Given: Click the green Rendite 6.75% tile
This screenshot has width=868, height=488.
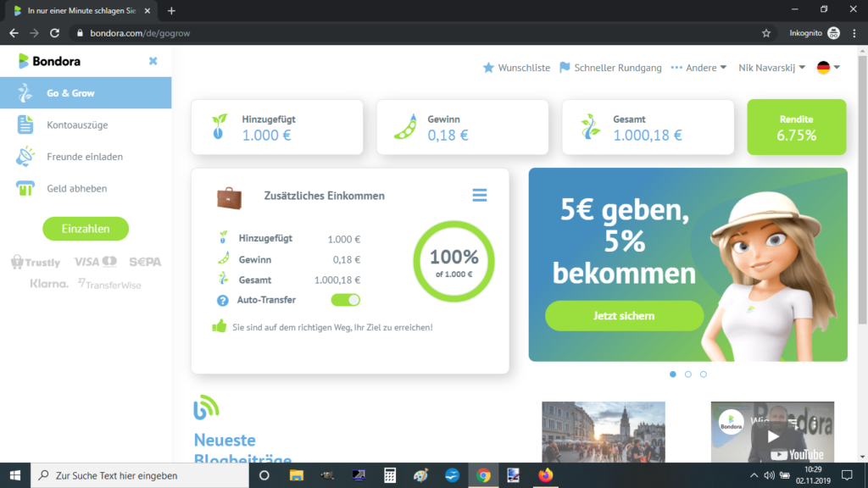Looking at the screenshot, I should (797, 127).
